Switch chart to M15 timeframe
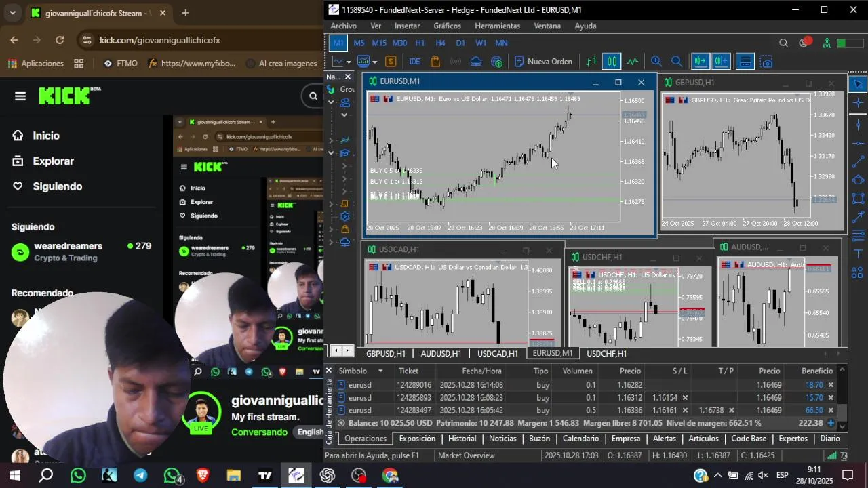Viewport: 868px width, 488px height. [x=379, y=43]
